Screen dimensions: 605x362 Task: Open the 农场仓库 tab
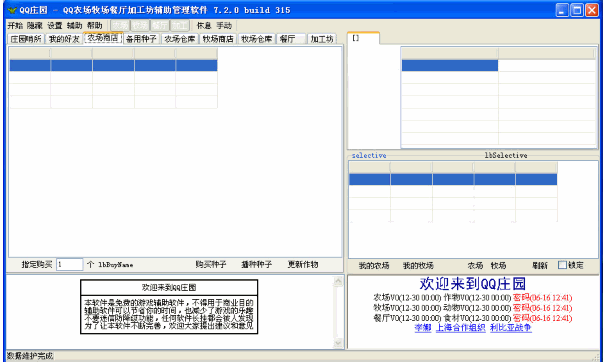point(180,39)
